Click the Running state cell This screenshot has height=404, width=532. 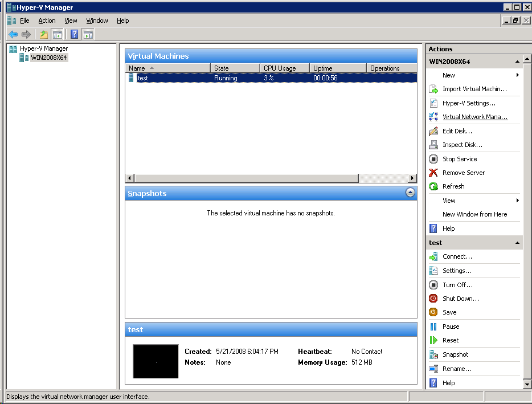(x=226, y=78)
